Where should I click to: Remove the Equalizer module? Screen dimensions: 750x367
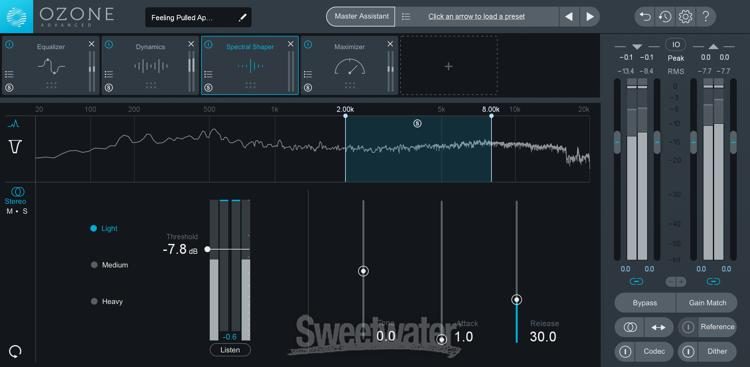92,44
